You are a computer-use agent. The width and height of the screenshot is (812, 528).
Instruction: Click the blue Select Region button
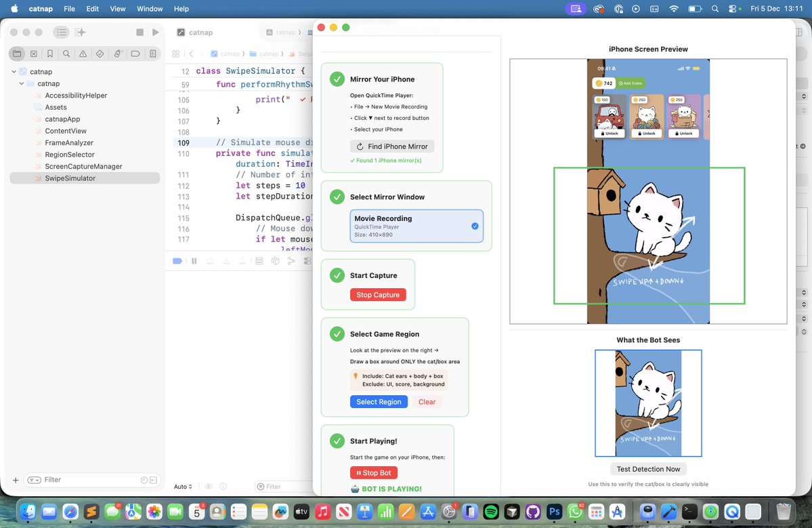[379, 402]
